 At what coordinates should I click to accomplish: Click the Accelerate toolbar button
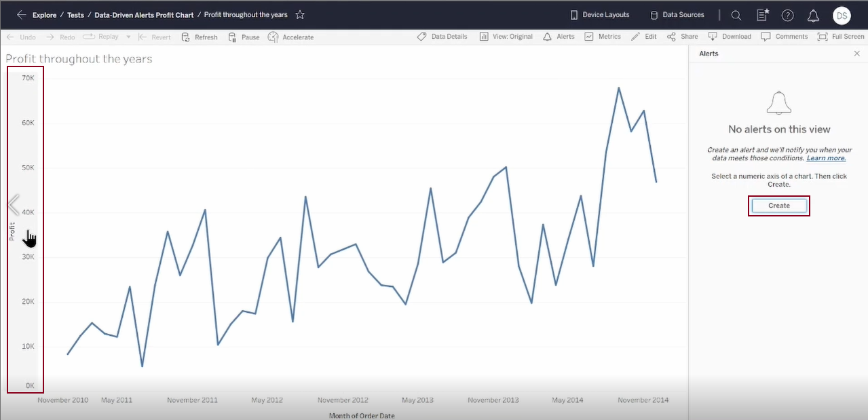pos(291,37)
